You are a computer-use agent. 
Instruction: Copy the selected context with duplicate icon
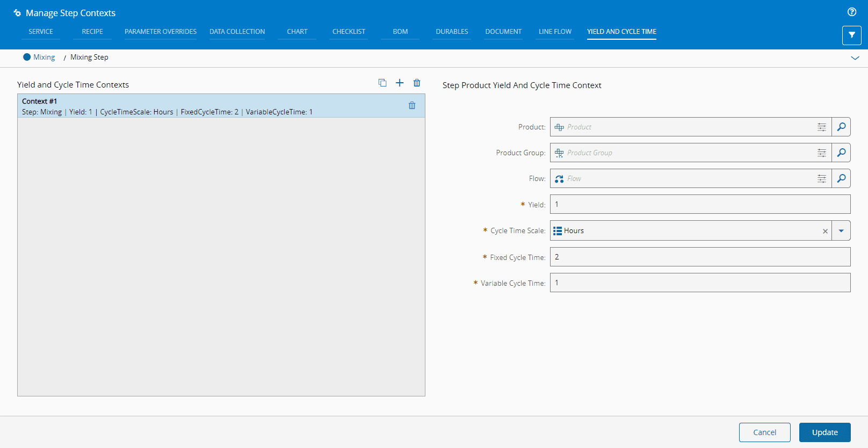tap(382, 83)
